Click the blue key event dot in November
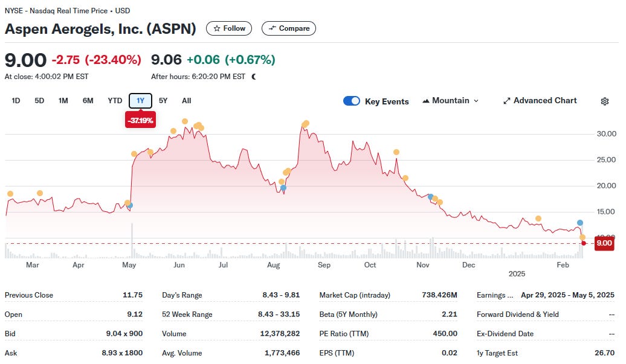Viewport: 626px width, 364px height. pos(430,197)
